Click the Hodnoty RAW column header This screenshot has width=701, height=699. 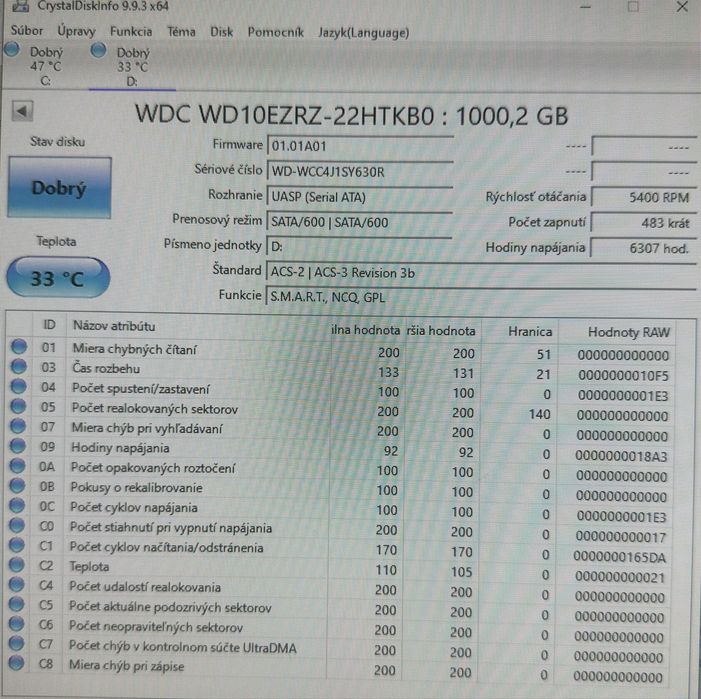629,332
